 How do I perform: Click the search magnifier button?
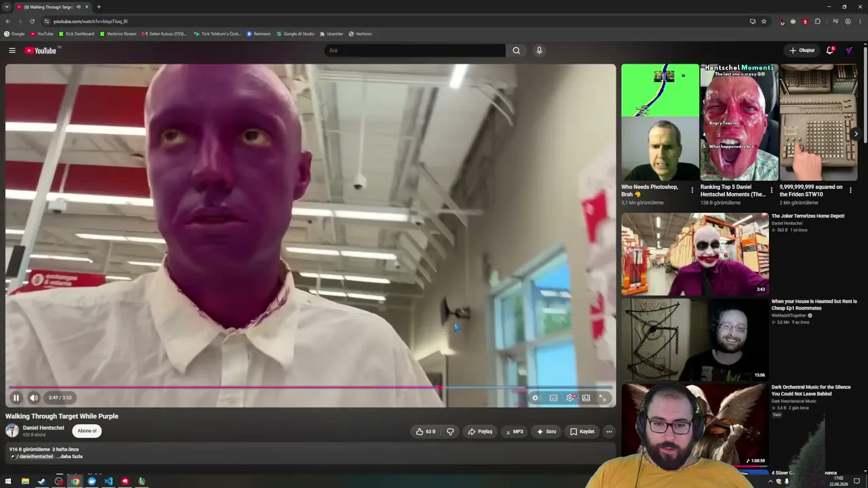(x=516, y=50)
